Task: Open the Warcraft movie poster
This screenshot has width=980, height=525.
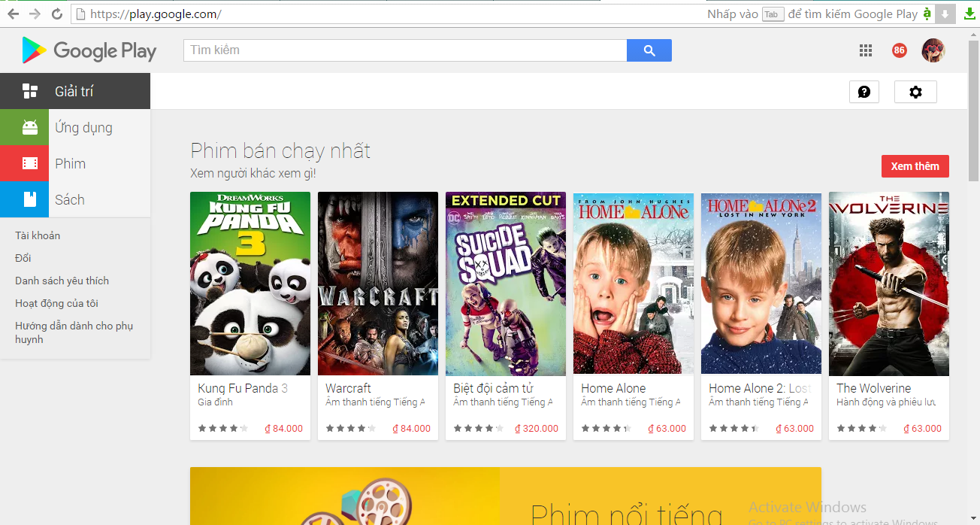Action: [x=378, y=284]
